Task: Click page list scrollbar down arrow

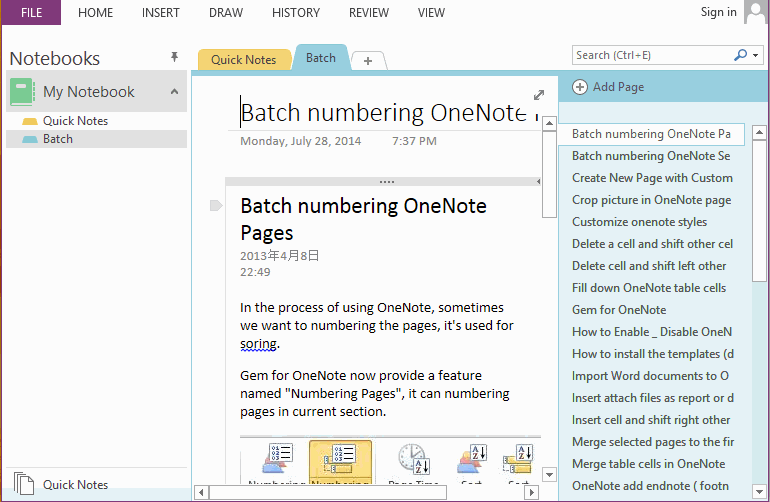Action: pyautogui.click(x=759, y=491)
